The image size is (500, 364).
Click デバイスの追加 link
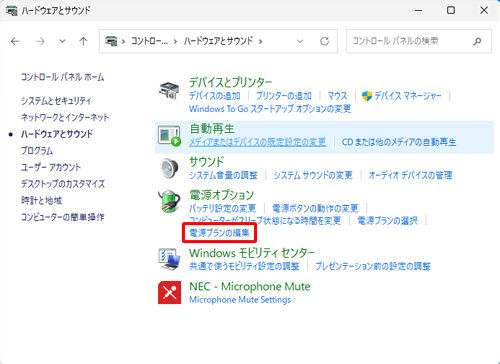[x=215, y=96]
